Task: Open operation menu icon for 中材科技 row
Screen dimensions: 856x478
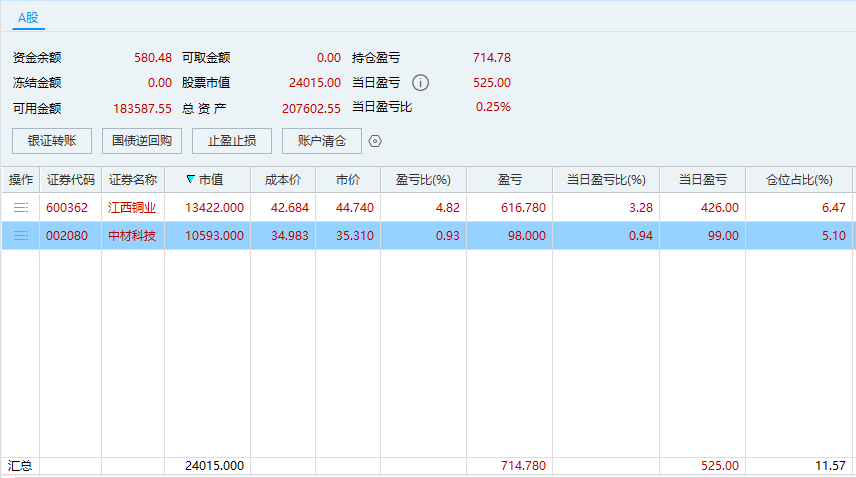Action: pos(20,236)
